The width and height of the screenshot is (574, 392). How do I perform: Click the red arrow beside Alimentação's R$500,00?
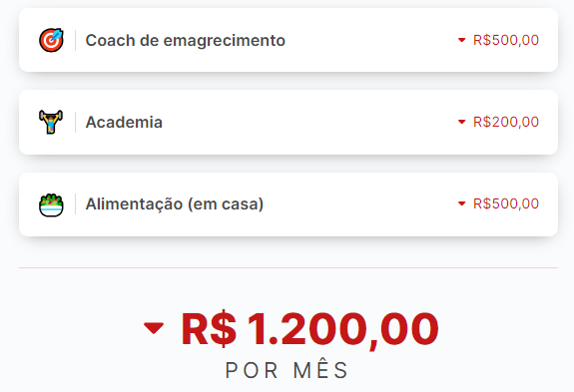coord(461,203)
